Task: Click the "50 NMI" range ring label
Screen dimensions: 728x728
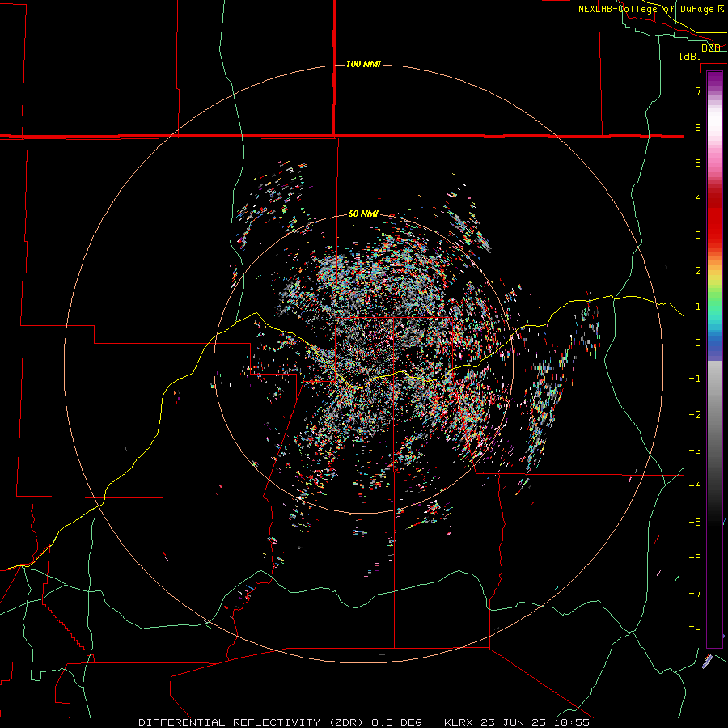Action: (363, 214)
